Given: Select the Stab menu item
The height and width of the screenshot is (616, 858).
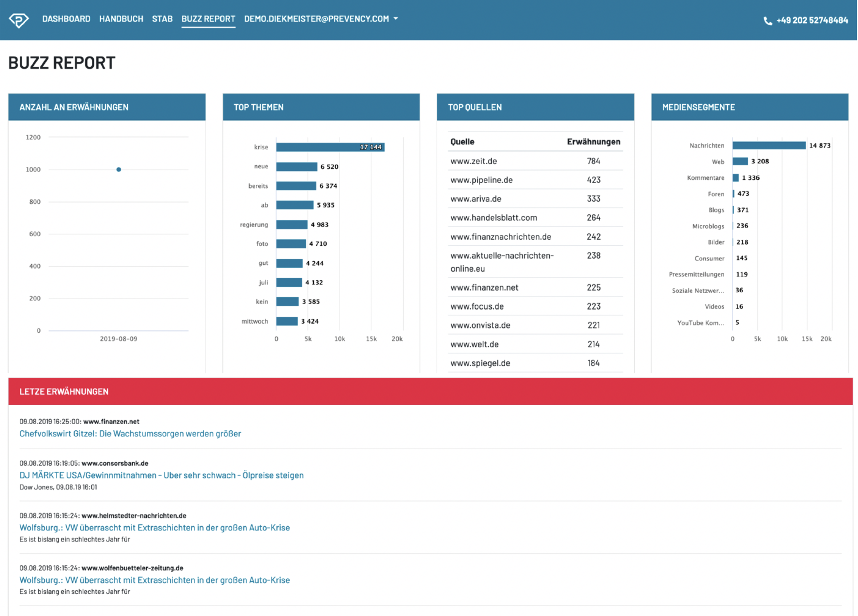Looking at the screenshot, I should click(x=162, y=19).
